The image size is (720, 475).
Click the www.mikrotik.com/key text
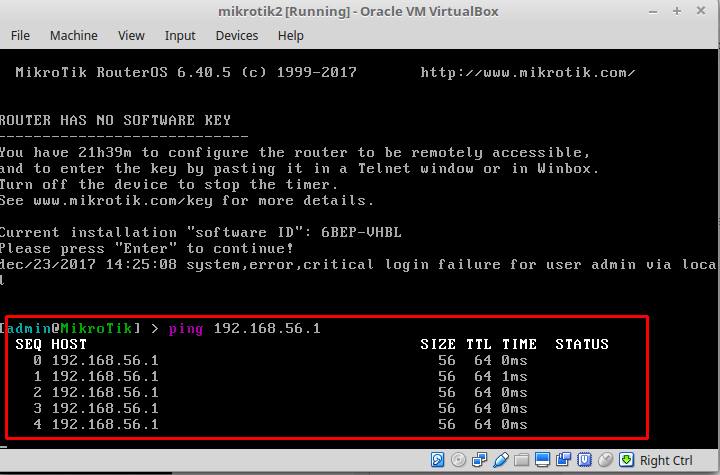pos(123,201)
